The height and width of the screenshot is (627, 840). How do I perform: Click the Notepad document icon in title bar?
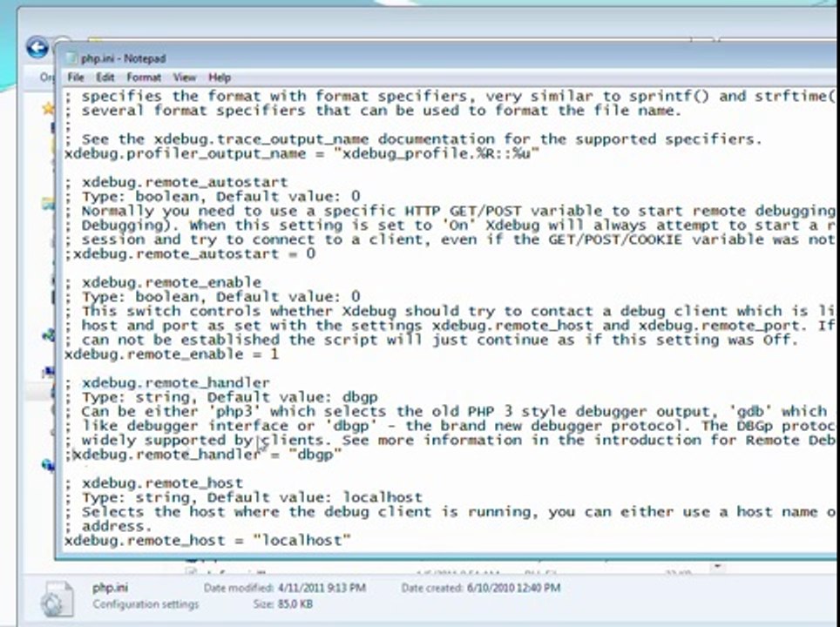point(71,58)
